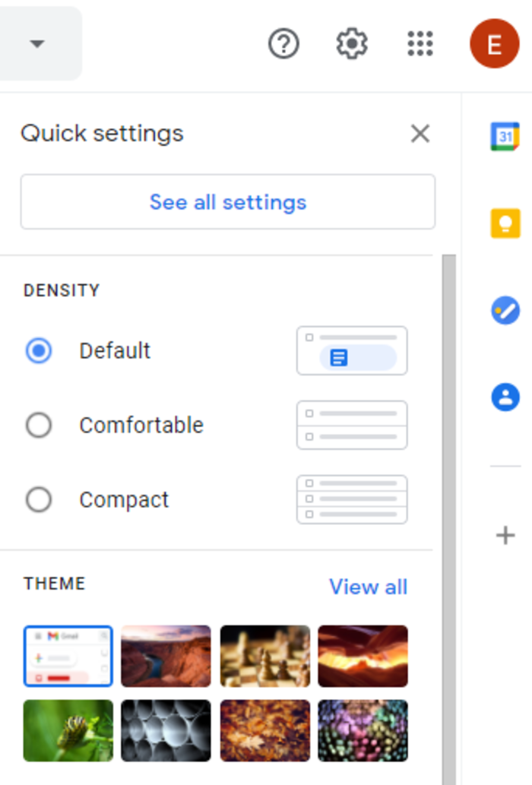Keep Default density selected

click(x=39, y=350)
